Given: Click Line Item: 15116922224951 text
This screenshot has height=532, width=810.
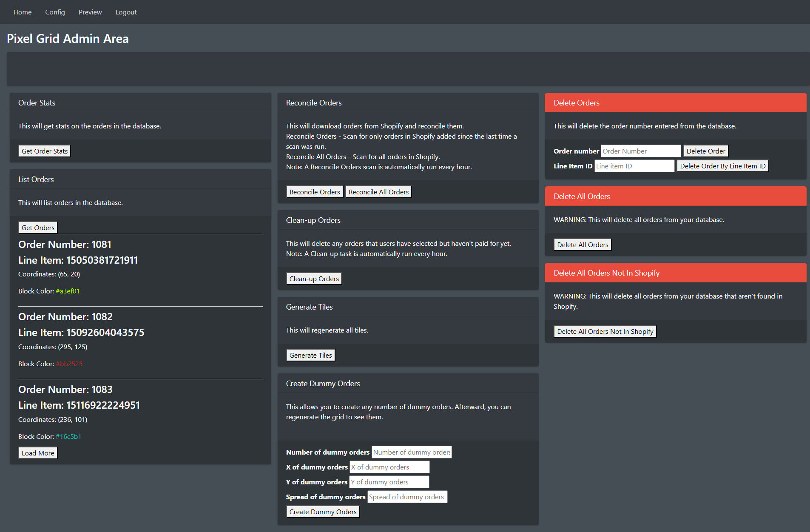Looking at the screenshot, I should click(x=79, y=405).
